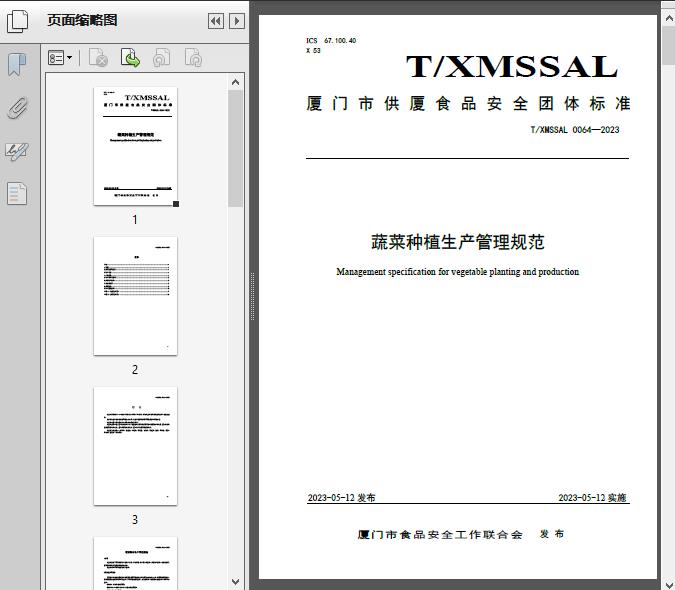Click the page number label 1
Image resolution: width=675 pixels, height=590 pixels.
pyautogui.click(x=135, y=220)
